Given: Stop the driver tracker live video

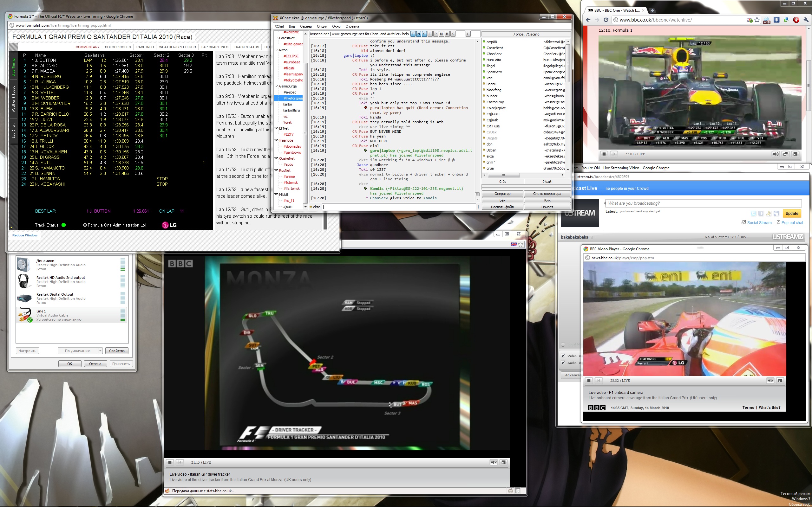Looking at the screenshot, I should pos(170,462).
